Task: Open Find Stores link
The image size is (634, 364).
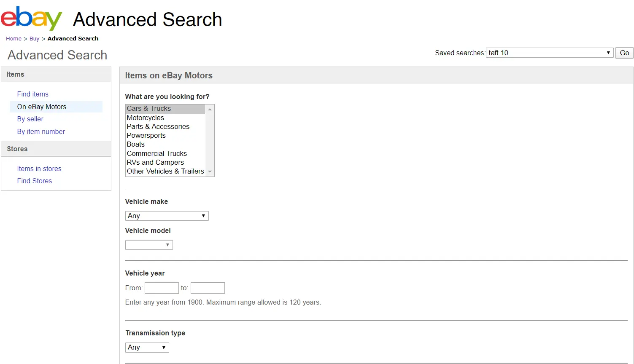Action: click(x=35, y=181)
